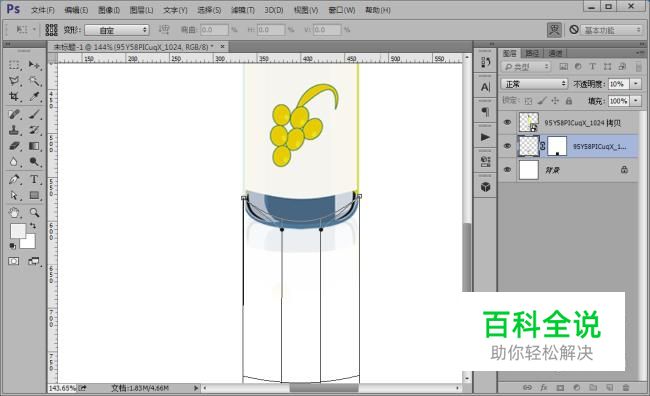Open the 图层(L) menu
650x396 pixels.
coord(141,10)
